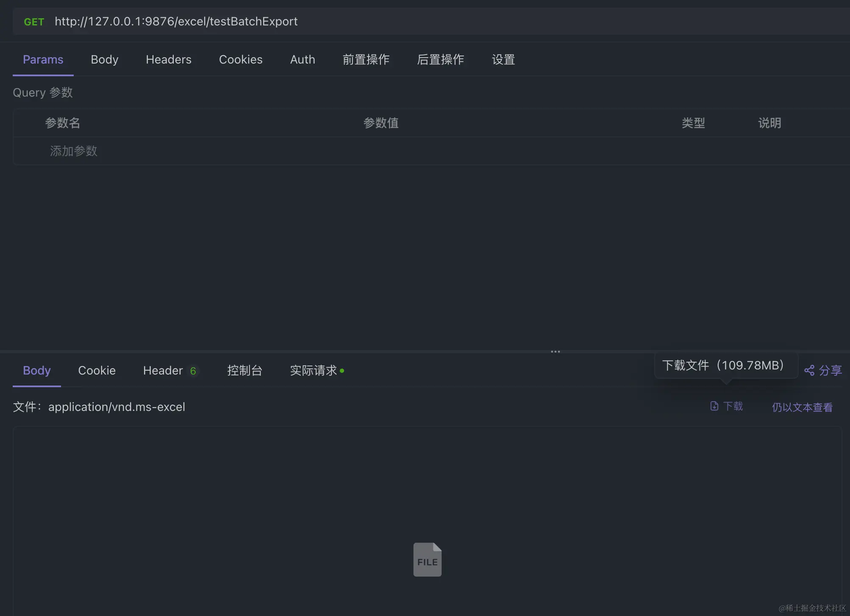Click the request URL field
The width and height of the screenshot is (850, 616).
pyautogui.click(x=176, y=22)
